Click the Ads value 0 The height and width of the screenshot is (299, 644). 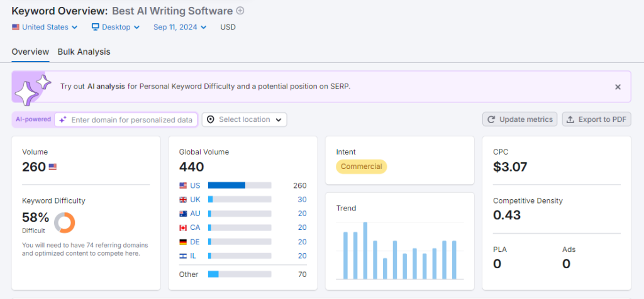pos(567,264)
